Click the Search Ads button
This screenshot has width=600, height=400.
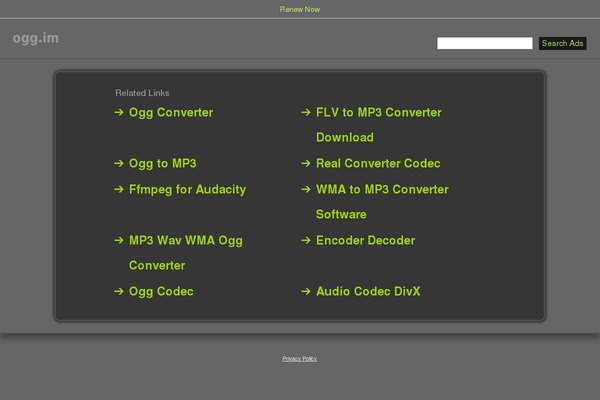[562, 43]
